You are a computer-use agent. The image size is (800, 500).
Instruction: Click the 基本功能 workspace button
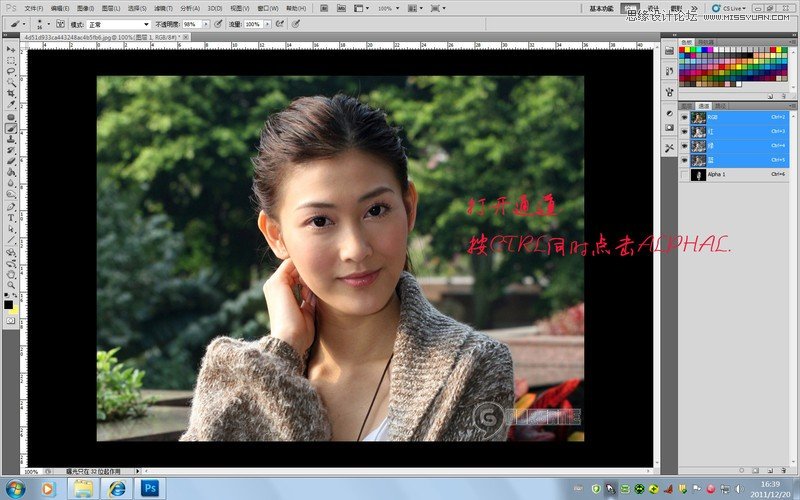(601, 8)
